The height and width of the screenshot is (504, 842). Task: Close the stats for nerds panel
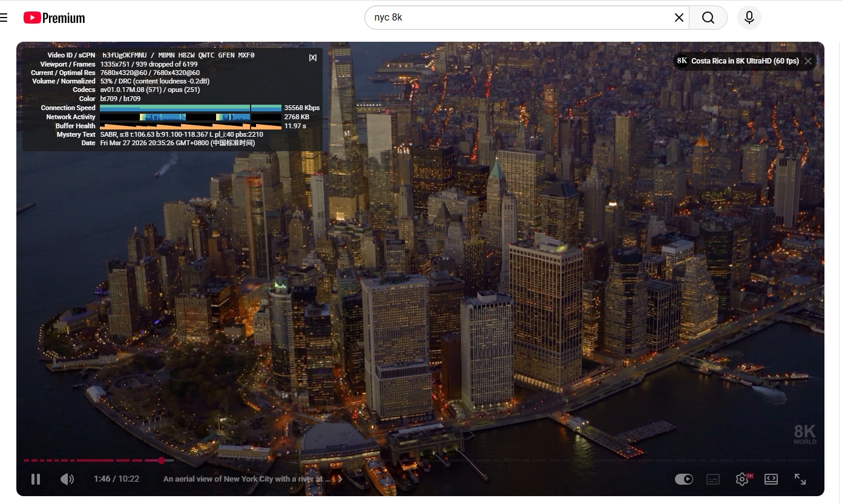tap(312, 57)
